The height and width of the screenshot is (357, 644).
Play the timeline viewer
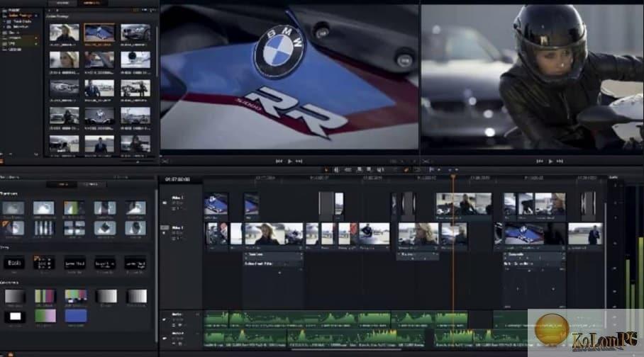pyautogui.click(x=550, y=161)
